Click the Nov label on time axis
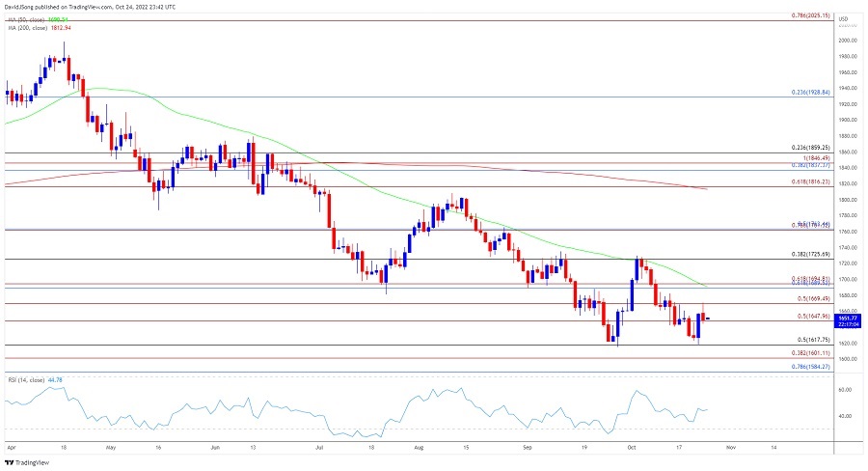The height and width of the screenshot is (471, 868). click(x=731, y=447)
